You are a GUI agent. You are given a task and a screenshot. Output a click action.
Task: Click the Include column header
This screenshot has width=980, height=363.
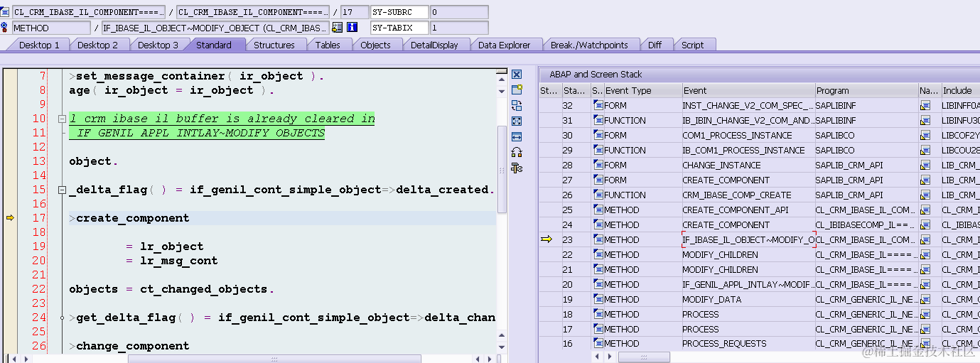tap(960, 90)
